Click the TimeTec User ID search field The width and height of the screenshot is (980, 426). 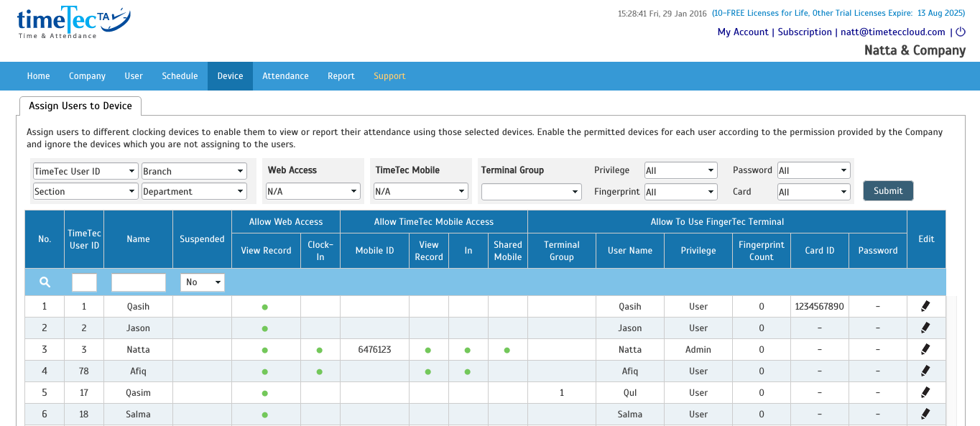[x=84, y=282]
